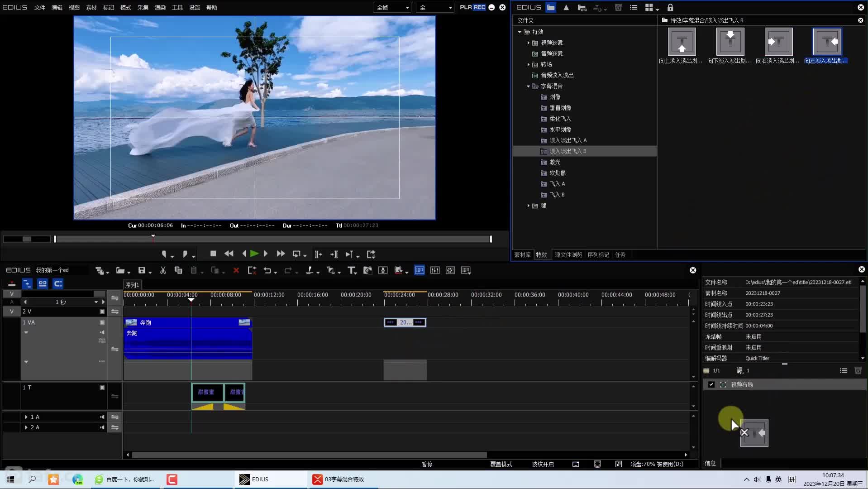Viewport: 868px width, 489px height.
Task: Step back to the previous frame
Action: pos(244,254)
